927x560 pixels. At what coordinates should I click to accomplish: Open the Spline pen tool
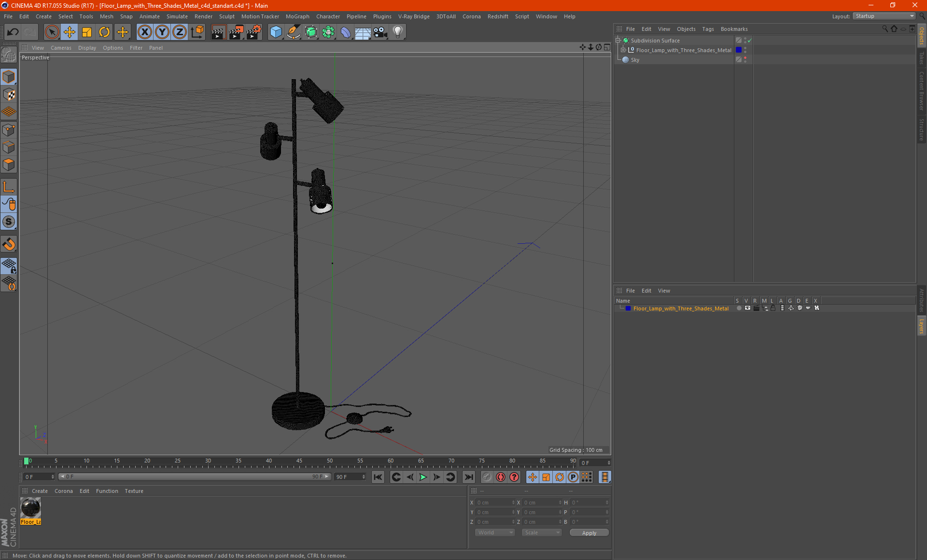tap(293, 32)
